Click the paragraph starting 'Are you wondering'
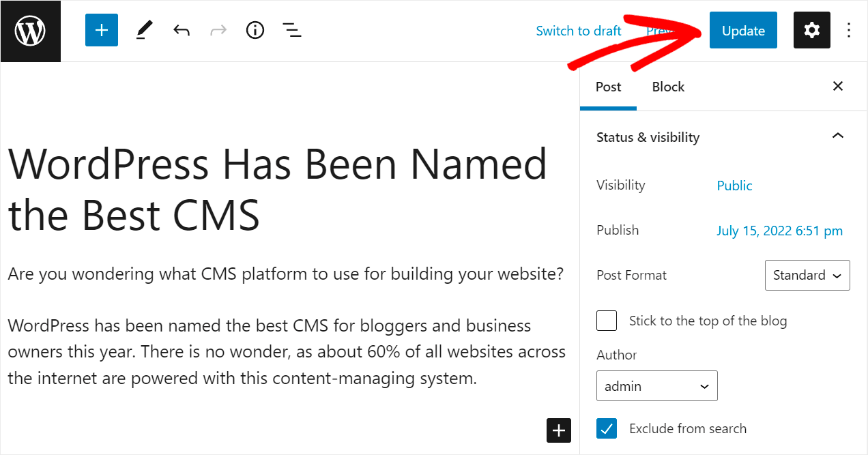The image size is (868, 455). 286,274
